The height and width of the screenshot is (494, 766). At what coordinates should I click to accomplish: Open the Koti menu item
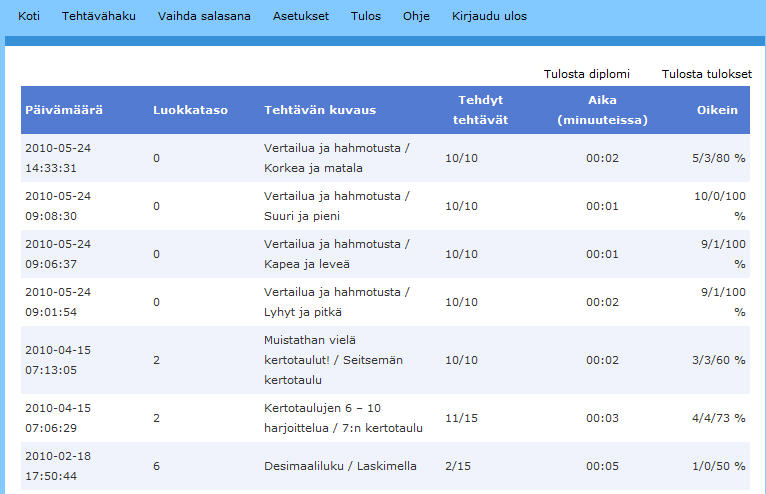[x=29, y=16]
